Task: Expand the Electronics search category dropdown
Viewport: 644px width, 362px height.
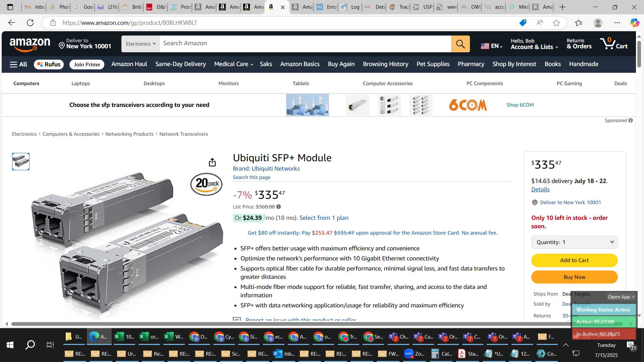Action: coord(141,44)
